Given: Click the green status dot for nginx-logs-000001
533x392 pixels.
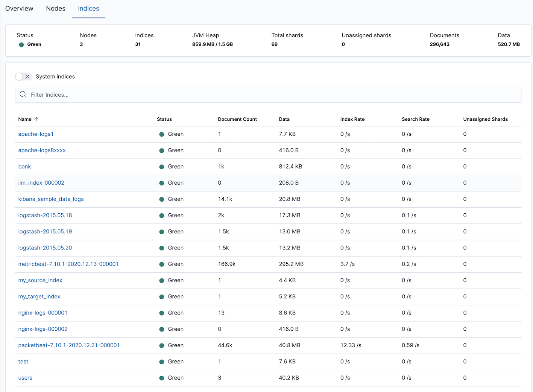Looking at the screenshot, I should tap(162, 313).
